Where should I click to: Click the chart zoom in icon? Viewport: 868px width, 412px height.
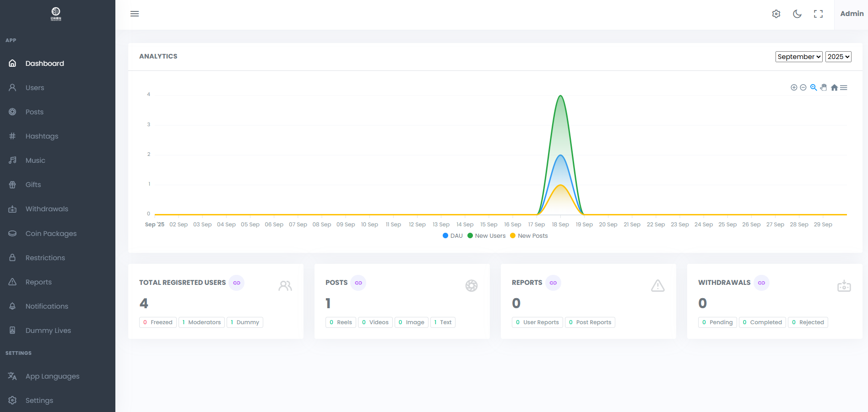click(x=794, y=87)
